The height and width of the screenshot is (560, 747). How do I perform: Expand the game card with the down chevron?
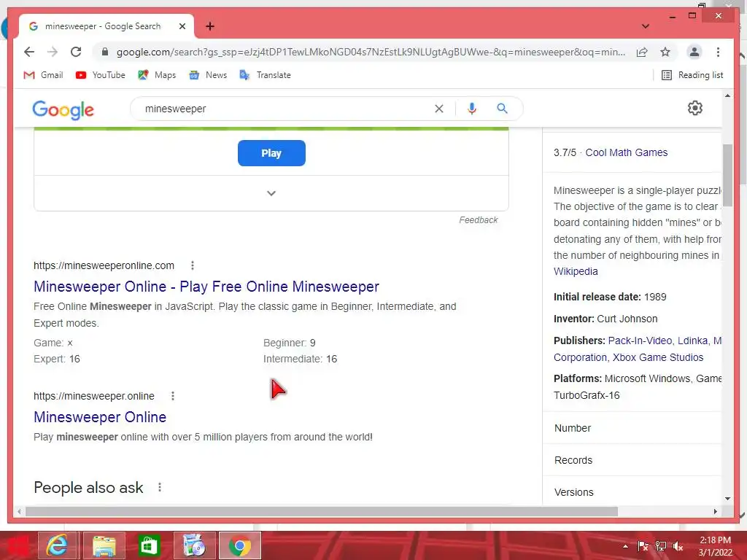pos(271,193)
